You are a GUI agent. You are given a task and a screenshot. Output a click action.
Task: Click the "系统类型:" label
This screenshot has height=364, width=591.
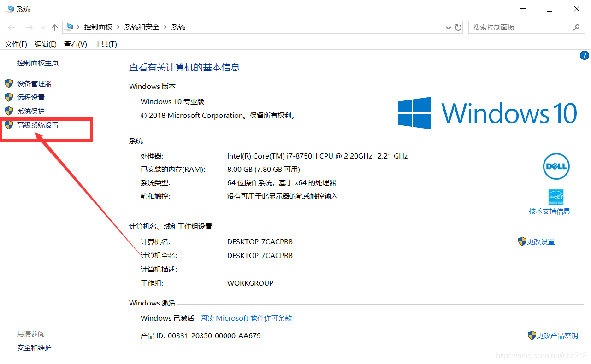(x=155, y=182)
